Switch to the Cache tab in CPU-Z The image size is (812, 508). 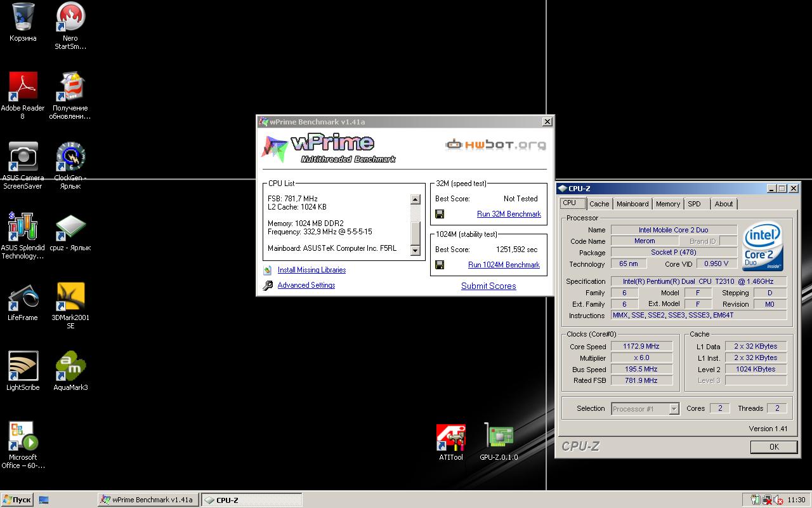click(x=599, y=204)
